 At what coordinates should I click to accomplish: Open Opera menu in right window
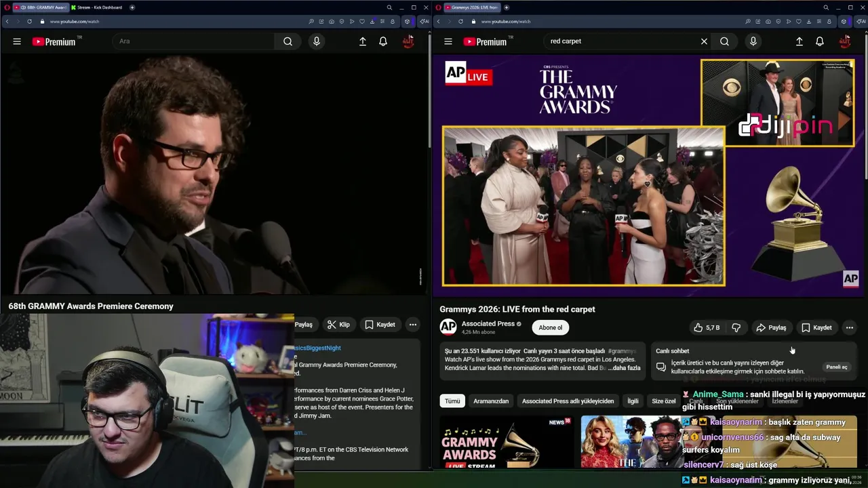438,7
